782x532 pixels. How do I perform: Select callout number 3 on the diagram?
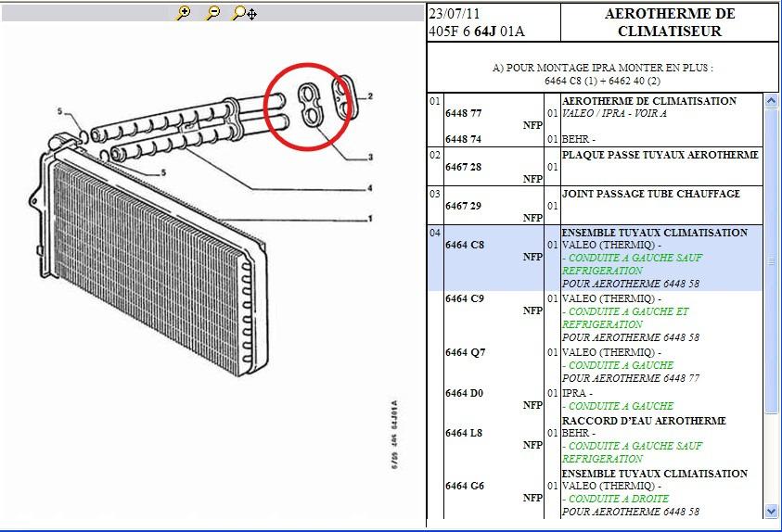[x=369, y=158]
